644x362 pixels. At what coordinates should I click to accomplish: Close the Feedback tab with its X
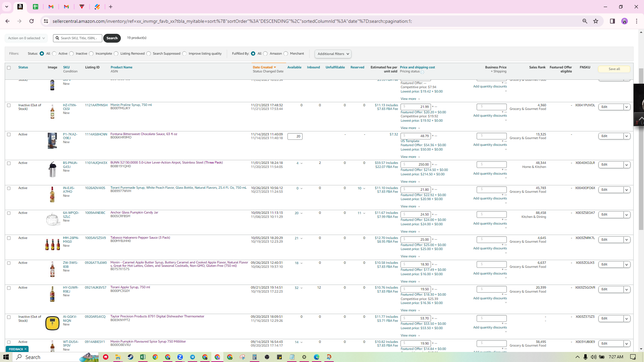[25, 349]
